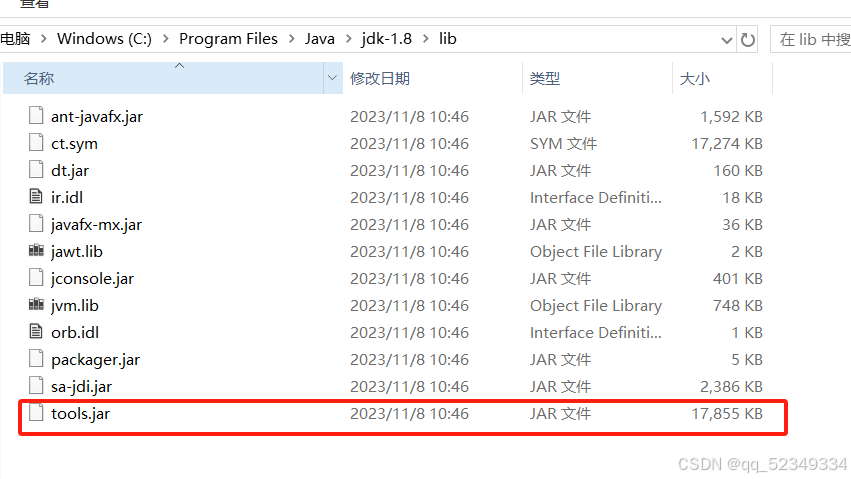Click the 401 KB size value
The height and width of the screenshot is (479, 851).
[738, 279]
